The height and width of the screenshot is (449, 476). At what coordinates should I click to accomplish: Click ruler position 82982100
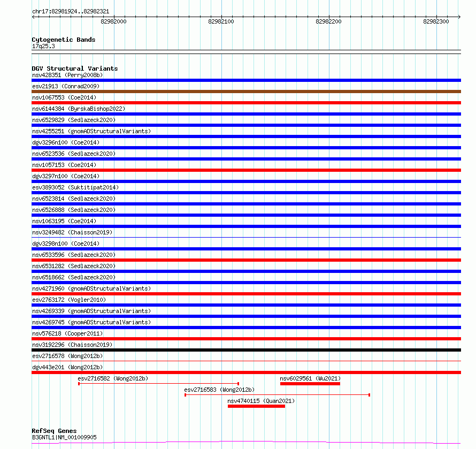pos(221,21)
